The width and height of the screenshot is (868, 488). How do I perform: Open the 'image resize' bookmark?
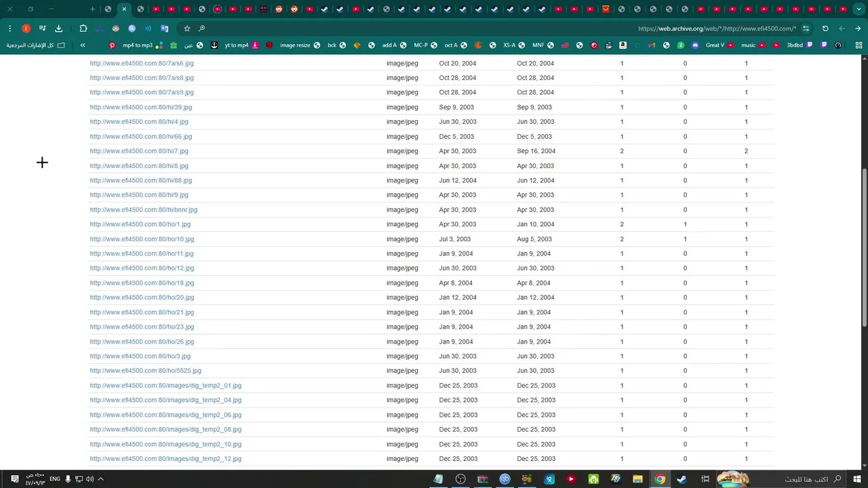tap(300, 45)
